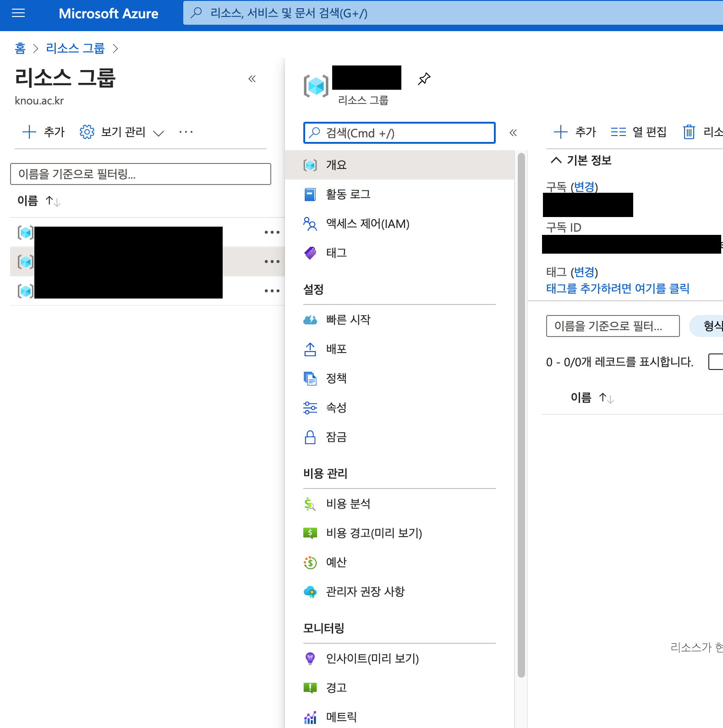
Task: Open the hamburger portal menu
Action: click(x=18, y=13)
